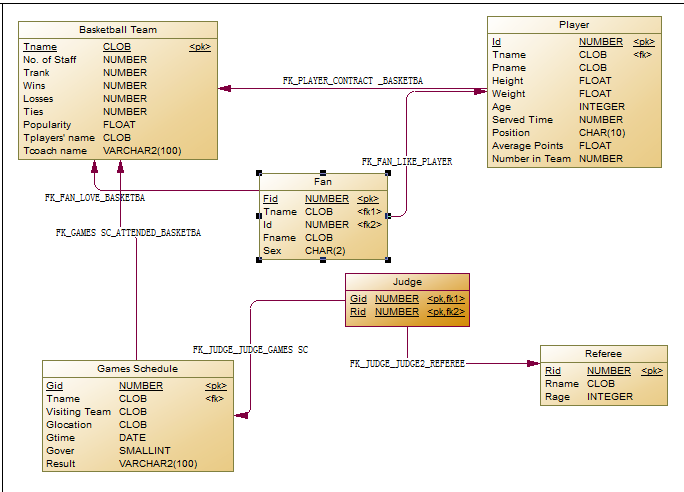Image resolution: width=684 pixels, height=492 pixels.
Task: Click the FK_JUDGE_JUDGE2_REFEREE label
Action: click(407, 364)
